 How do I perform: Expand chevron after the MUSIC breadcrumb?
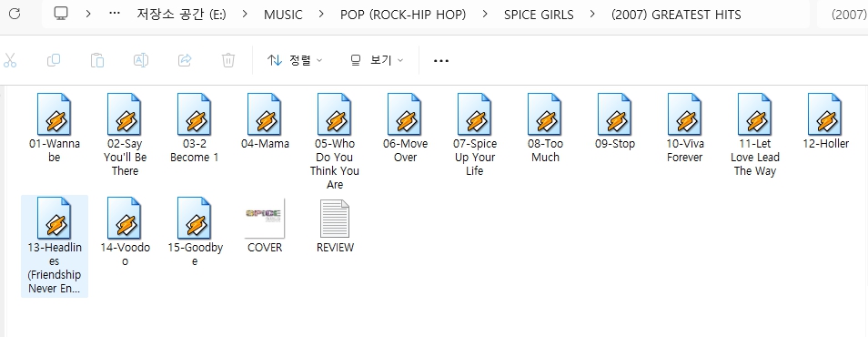click(x=321, y=14)
